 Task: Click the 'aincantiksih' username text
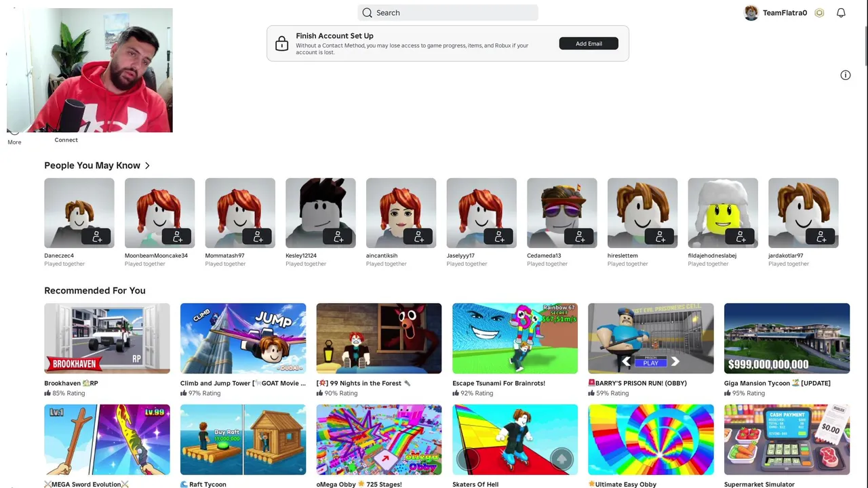click(x=382, y=256)
